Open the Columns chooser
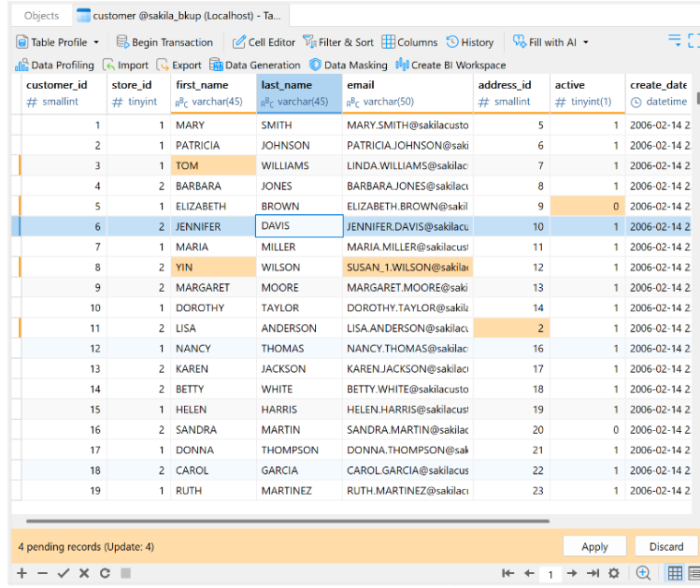Image resolution: width=700 pixels, height=588 pixels. 409,42
